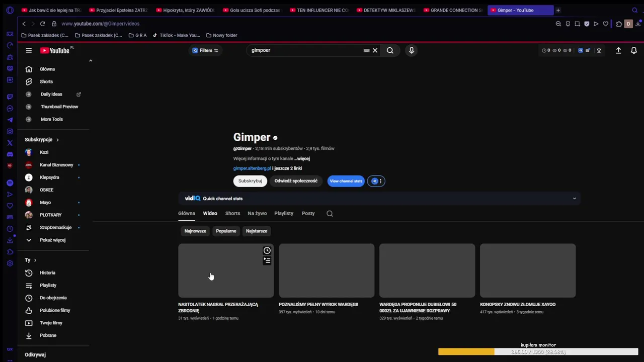Show more channel info via ...więcej
The height and width of the screenshot is (362, 644).
(302, 158)
